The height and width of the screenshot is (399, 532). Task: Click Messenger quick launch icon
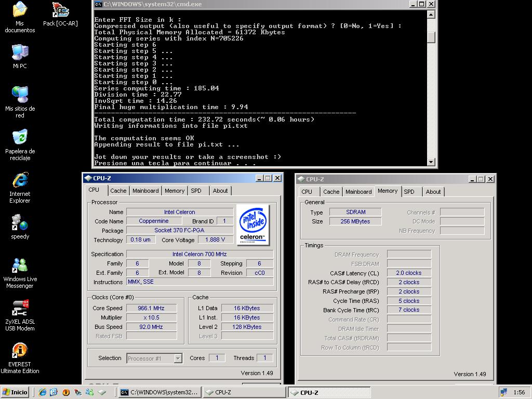89,392
